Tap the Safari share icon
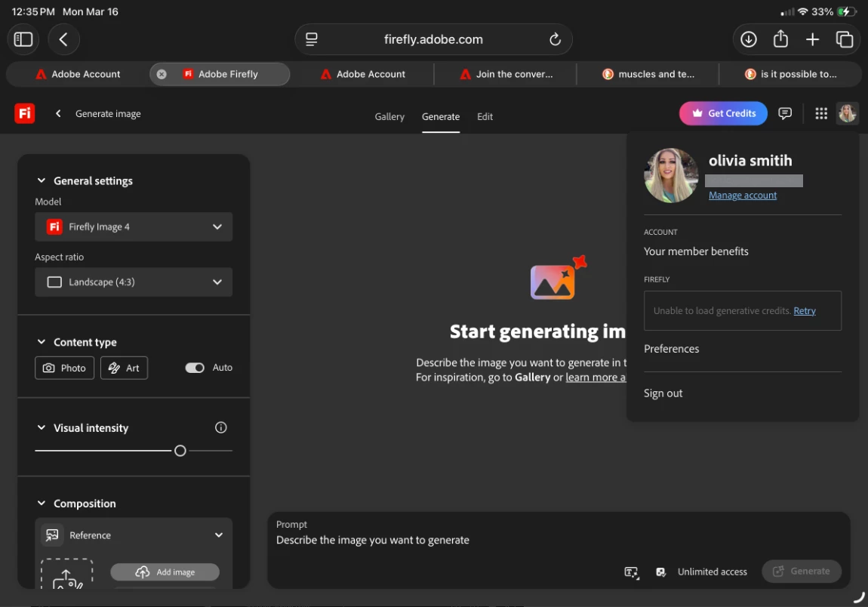Viewport: 868px width, 607px height. (780, 39)
